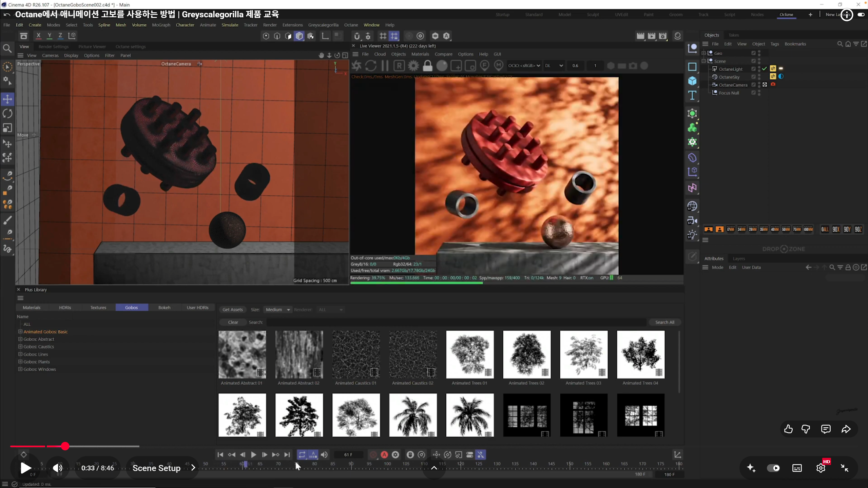868x488 pixels.
Task: Open Live Viewer settings gear icon
Action: [x=413, y=66]
